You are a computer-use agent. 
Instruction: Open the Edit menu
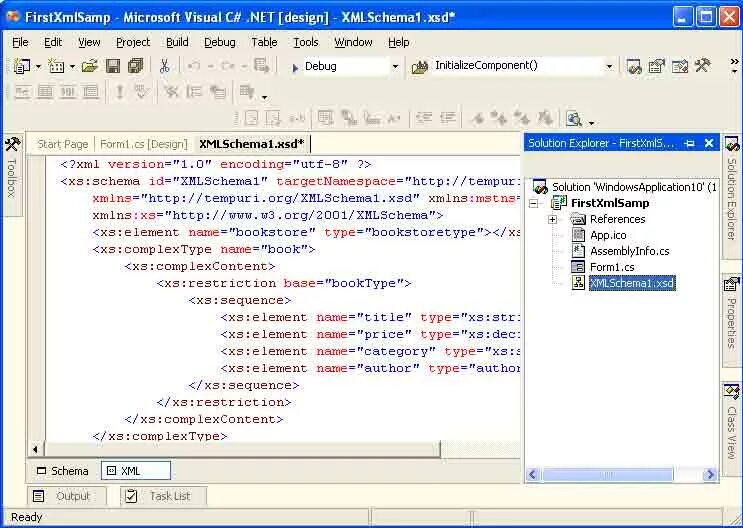[x=53, y=42]
